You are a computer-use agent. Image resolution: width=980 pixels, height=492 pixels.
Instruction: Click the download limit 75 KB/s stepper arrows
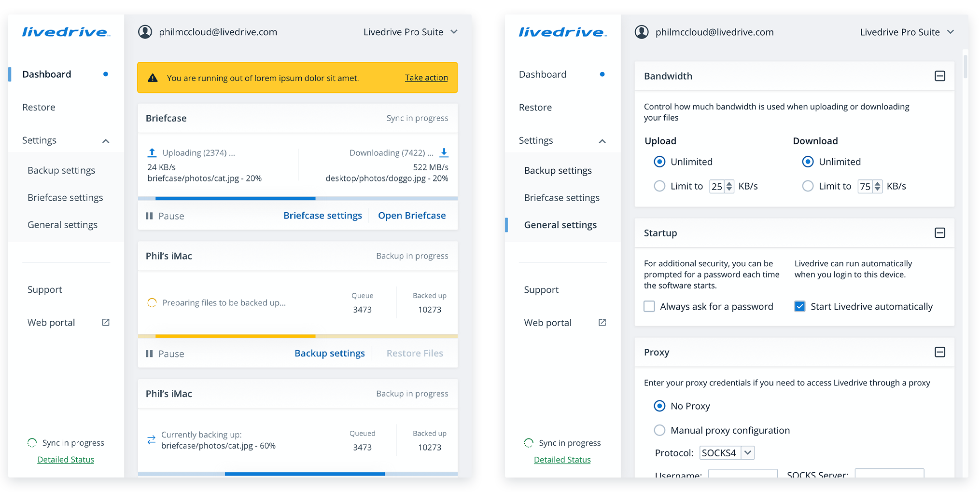pos(878,186)
